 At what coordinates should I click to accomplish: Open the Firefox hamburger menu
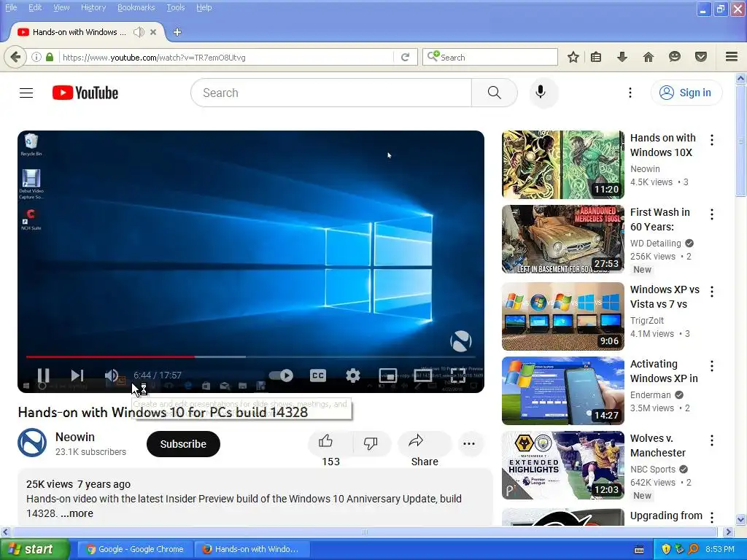click(x=732, y=57)
